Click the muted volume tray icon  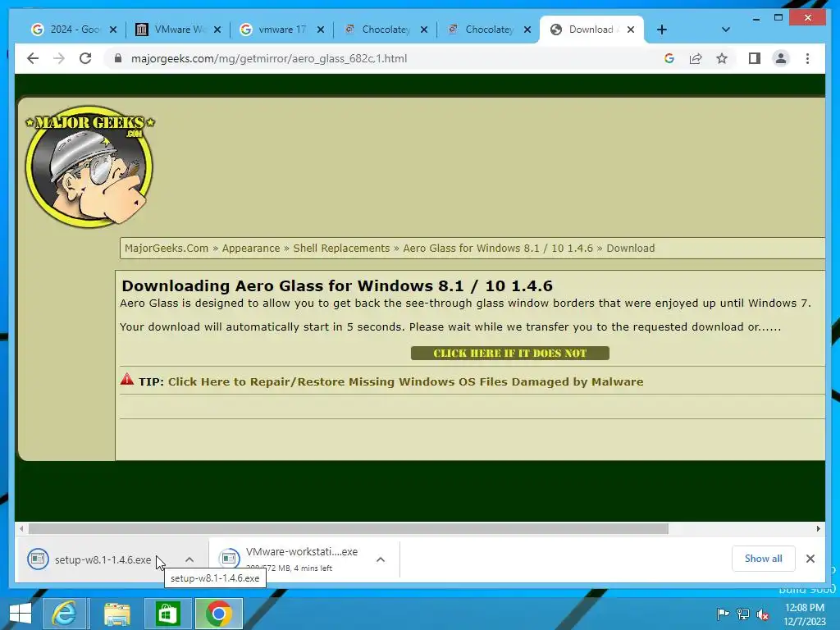(x=763, y=614)
